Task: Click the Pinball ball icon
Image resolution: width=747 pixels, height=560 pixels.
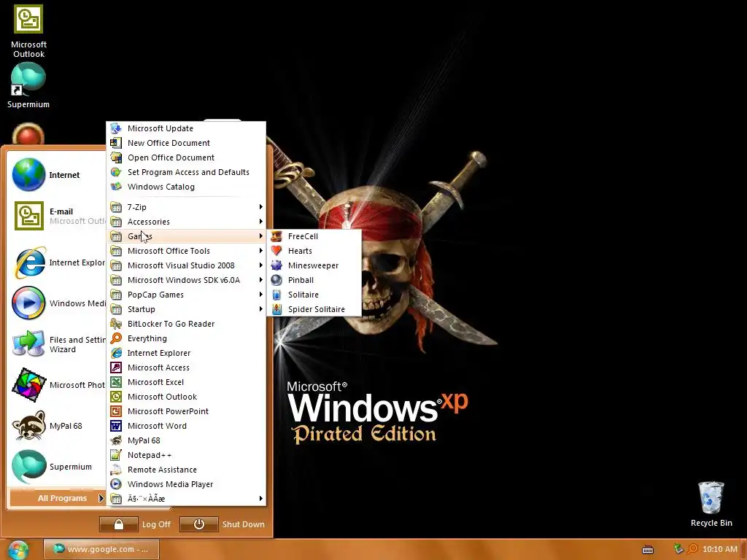Action: [x=276, y=280]
